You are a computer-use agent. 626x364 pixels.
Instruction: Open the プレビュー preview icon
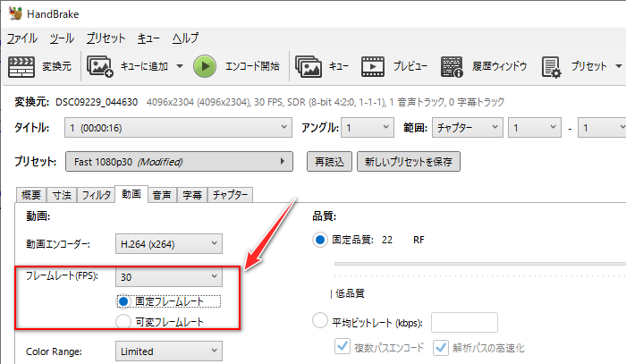(373, 66)
